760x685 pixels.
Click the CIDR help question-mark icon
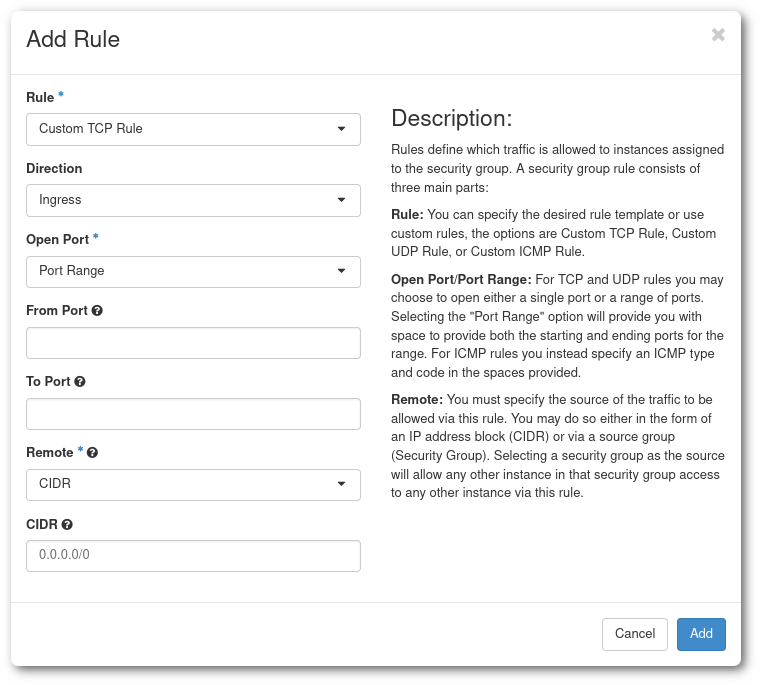pos(67,524)
